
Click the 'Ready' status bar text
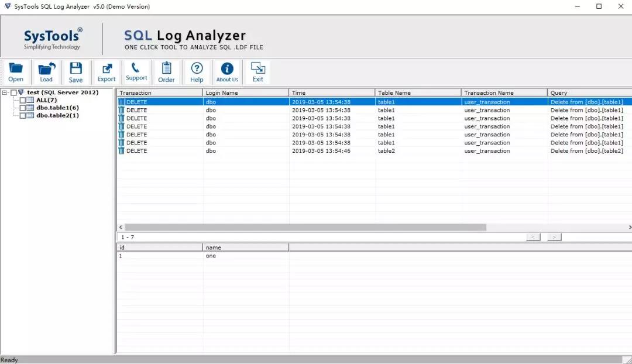(x=9, y=360)
